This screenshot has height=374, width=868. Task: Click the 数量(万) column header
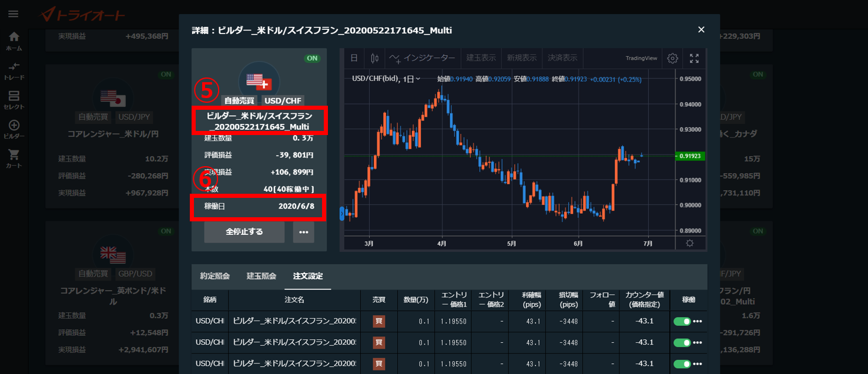(x=415, y=299)
